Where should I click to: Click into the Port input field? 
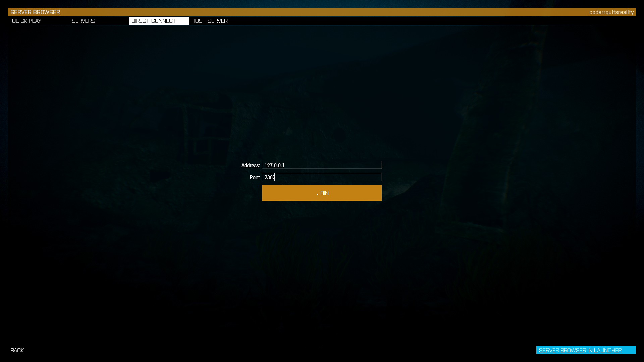pos(322,177)
